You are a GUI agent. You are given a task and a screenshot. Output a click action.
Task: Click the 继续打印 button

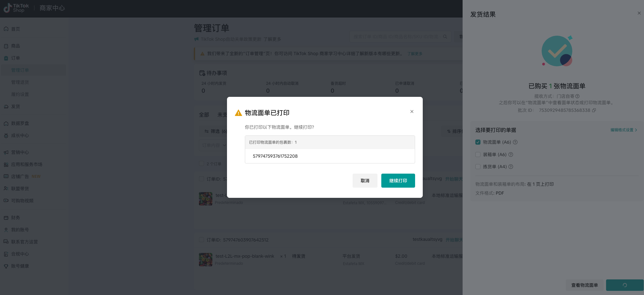(398, 181)
